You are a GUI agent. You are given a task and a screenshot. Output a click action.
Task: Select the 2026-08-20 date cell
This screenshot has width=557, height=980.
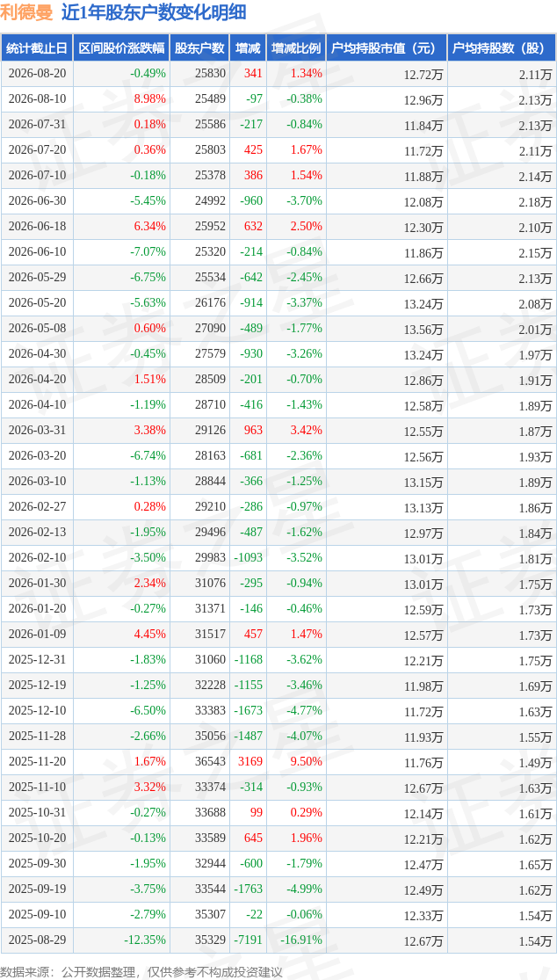coord(37,73)
